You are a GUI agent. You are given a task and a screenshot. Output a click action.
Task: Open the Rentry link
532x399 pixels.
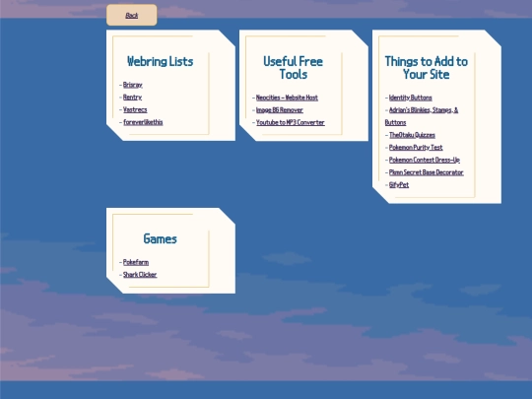pyautogui.click(x=132, y=98)
